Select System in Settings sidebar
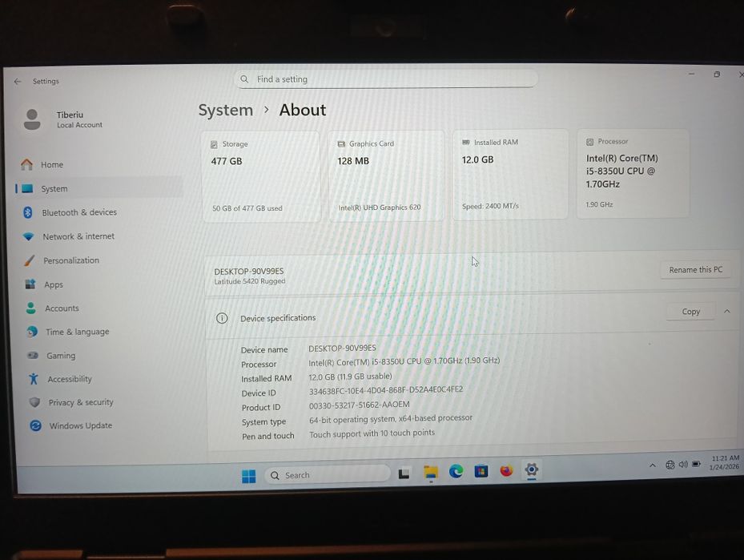This screenshot has width=744, height=560. point(99,188)
